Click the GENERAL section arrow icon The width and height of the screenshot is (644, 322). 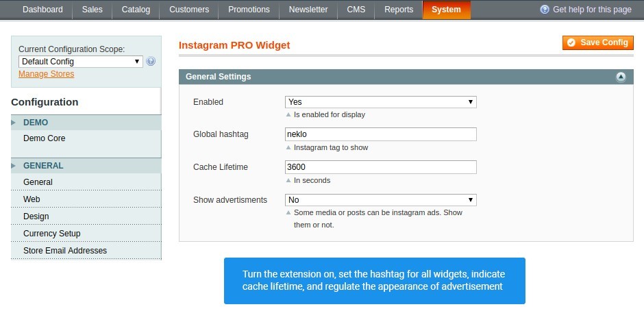[14, 166]
